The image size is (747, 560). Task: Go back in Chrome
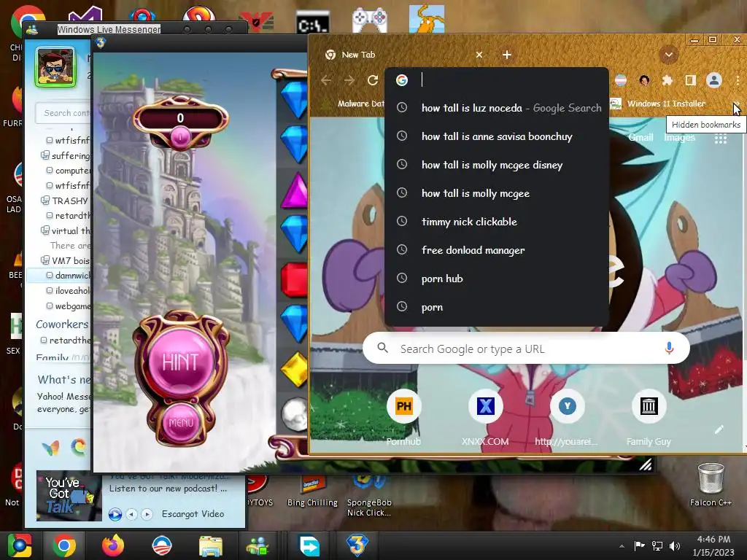(326, 80)
